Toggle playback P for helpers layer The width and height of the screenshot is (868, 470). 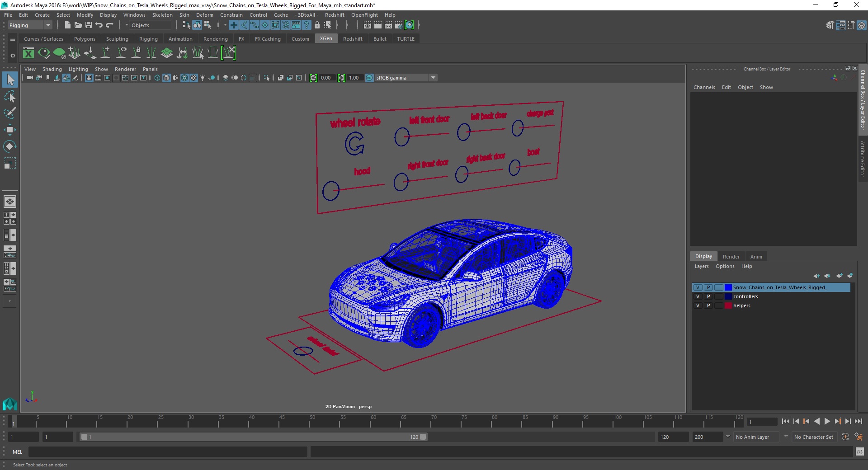708,305
